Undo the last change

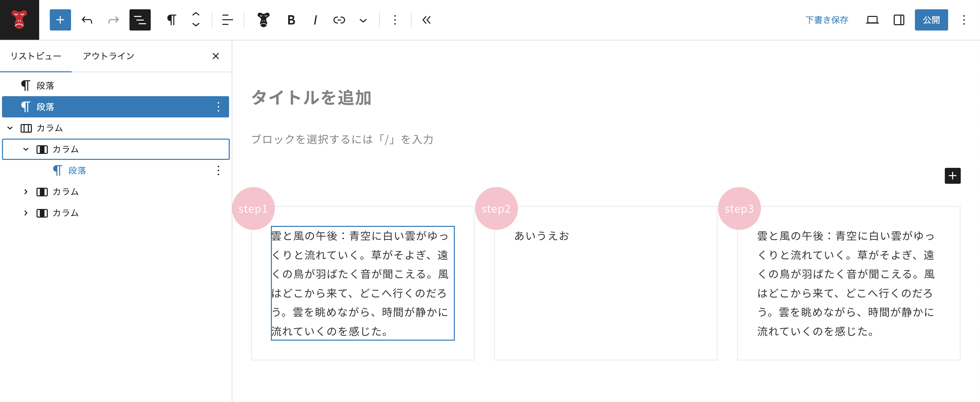pos(87,20)
